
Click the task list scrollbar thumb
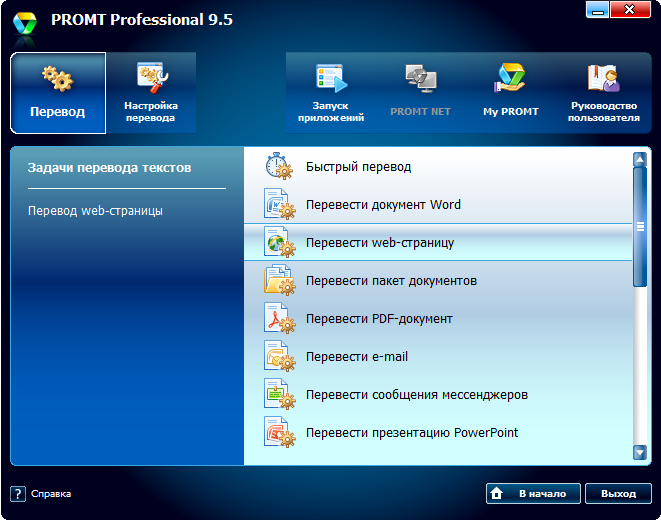[640, 227]
